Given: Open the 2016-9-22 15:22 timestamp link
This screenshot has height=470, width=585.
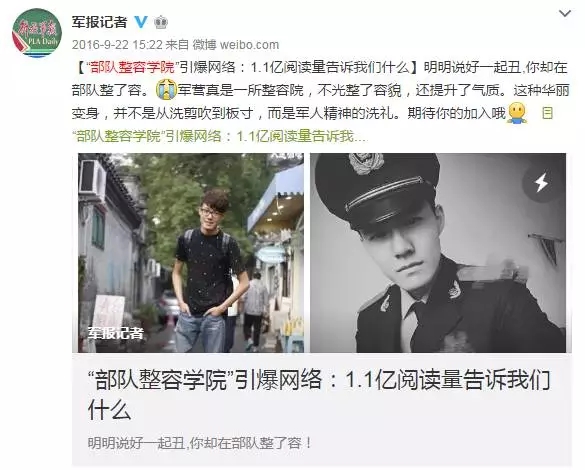Looking at the screenshot, I should pos(117,45).
